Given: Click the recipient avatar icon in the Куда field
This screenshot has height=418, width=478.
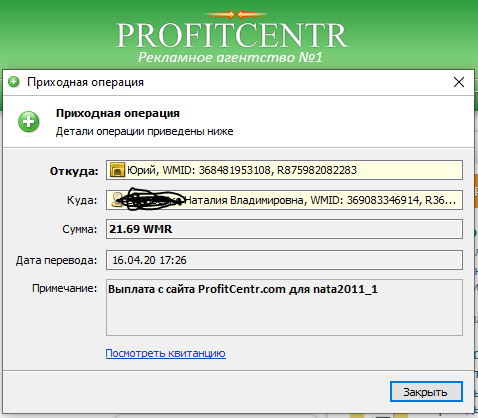Looking at the screenshot, I should [x=116, y=199].
